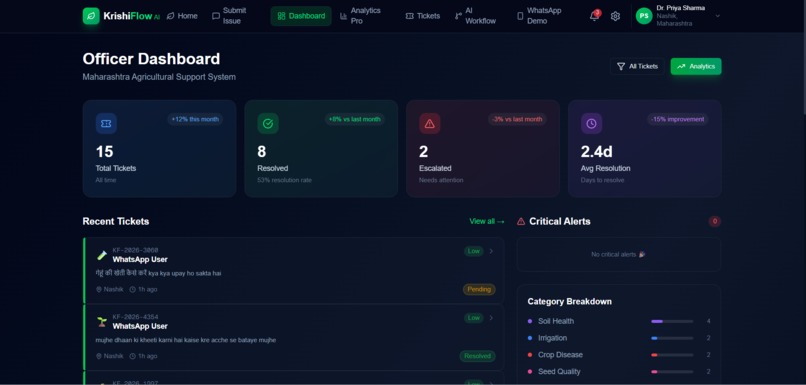806x385 pixels.
Task: Click the KF-2026-4354 ticket ID
Action: [135, 317]
